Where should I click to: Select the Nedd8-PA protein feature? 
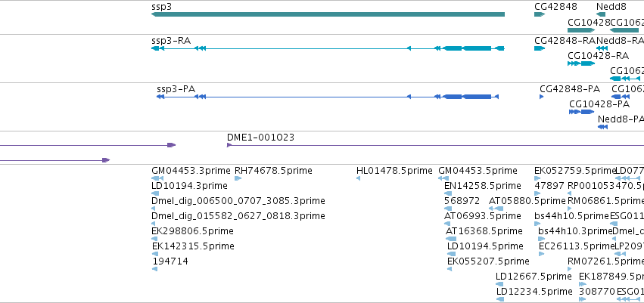pyautogui.click(x=603, y=127)
